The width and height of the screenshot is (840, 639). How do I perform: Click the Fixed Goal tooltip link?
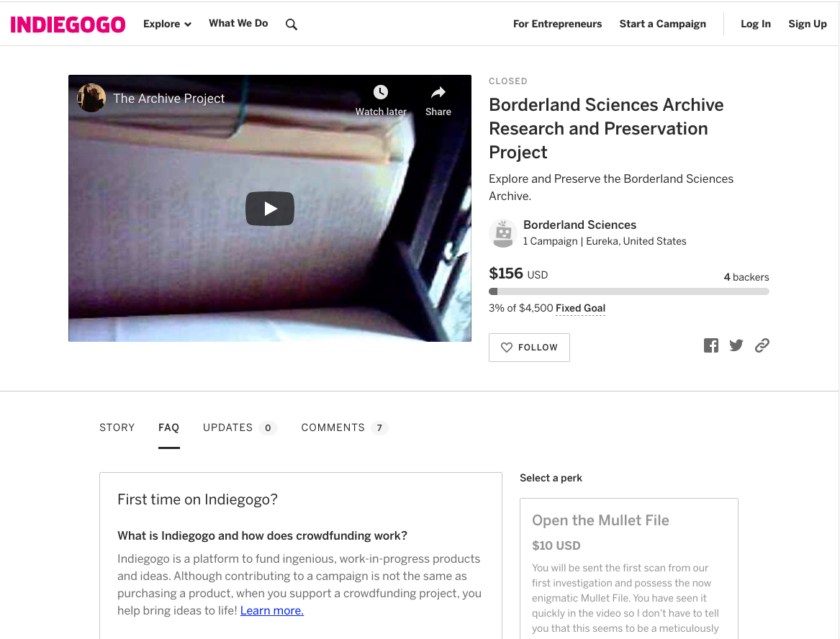(580, 309)
